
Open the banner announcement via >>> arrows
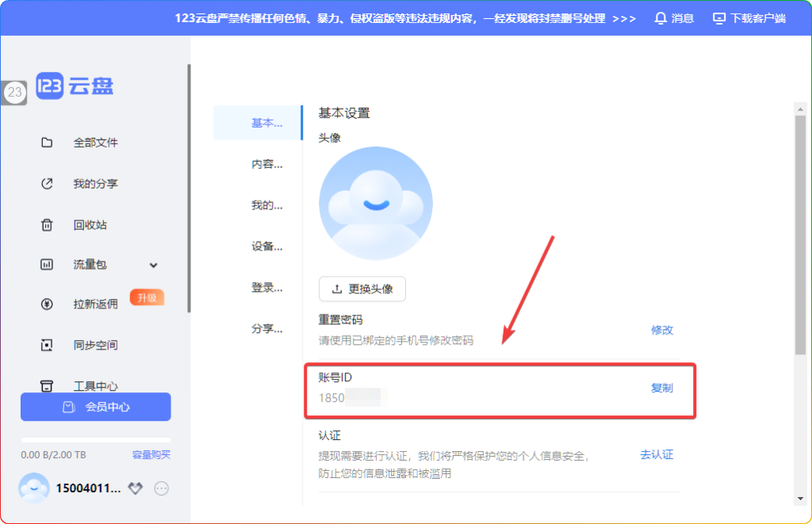[x=626, y=17]
